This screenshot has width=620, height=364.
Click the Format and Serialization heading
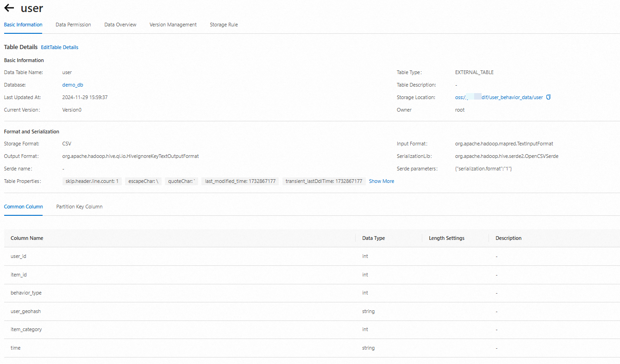pos(31,132)
